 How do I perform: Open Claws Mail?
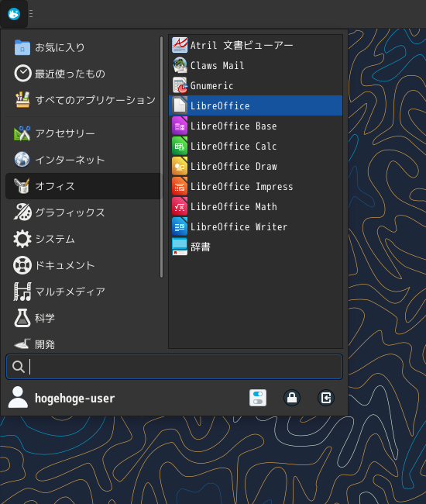[256, 65]
